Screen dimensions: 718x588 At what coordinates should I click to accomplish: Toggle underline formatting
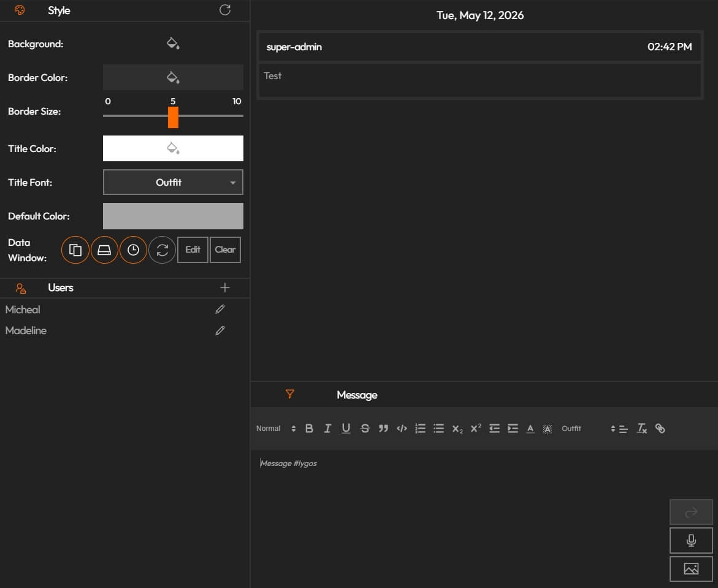(346, 429)
